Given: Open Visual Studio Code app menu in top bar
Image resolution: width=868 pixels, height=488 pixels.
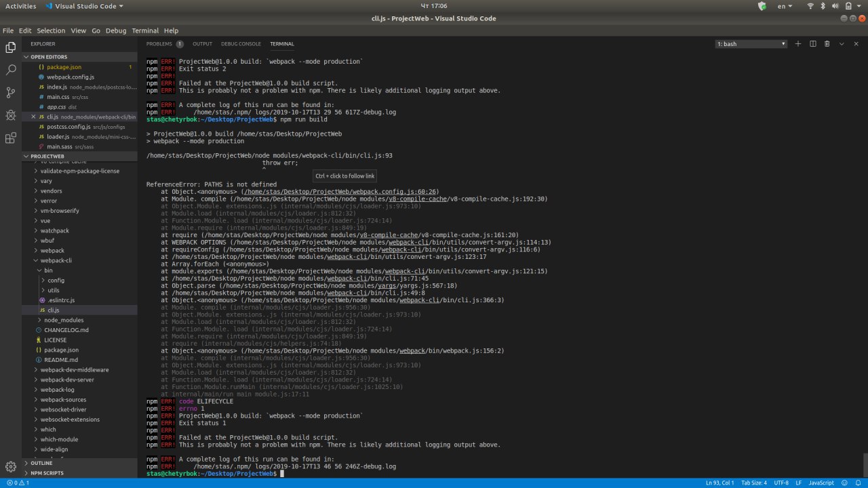Looking at the screenshot, I should (85, 6).
